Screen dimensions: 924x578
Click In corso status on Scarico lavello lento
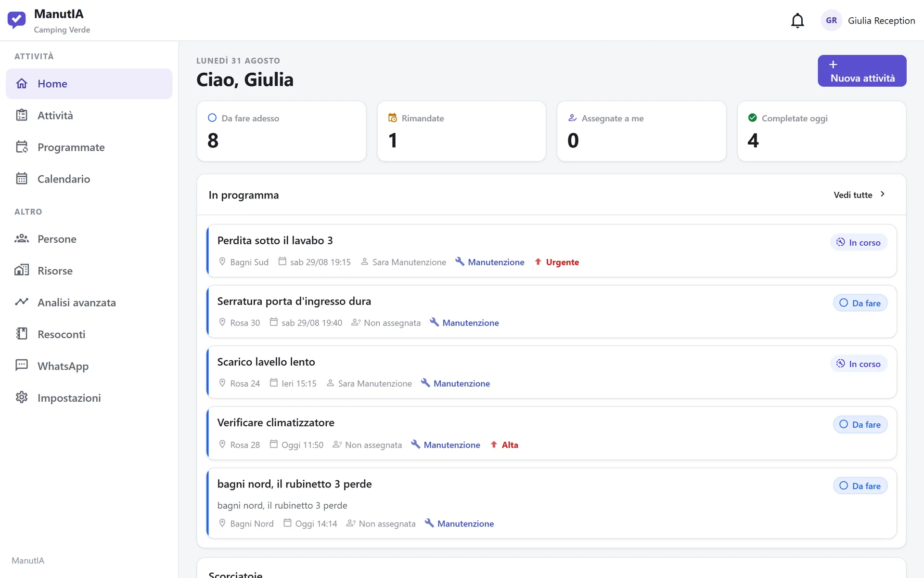click(859, 364)
